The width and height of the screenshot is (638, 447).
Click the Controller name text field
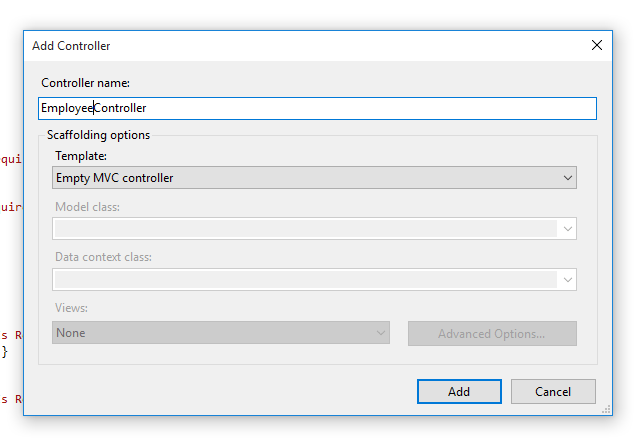tap(316, 108)
